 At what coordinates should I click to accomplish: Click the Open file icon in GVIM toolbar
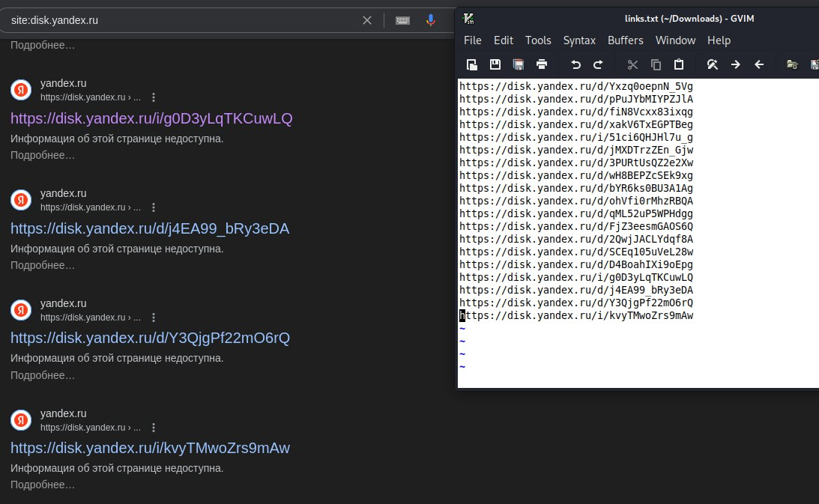tap(471, 64)
